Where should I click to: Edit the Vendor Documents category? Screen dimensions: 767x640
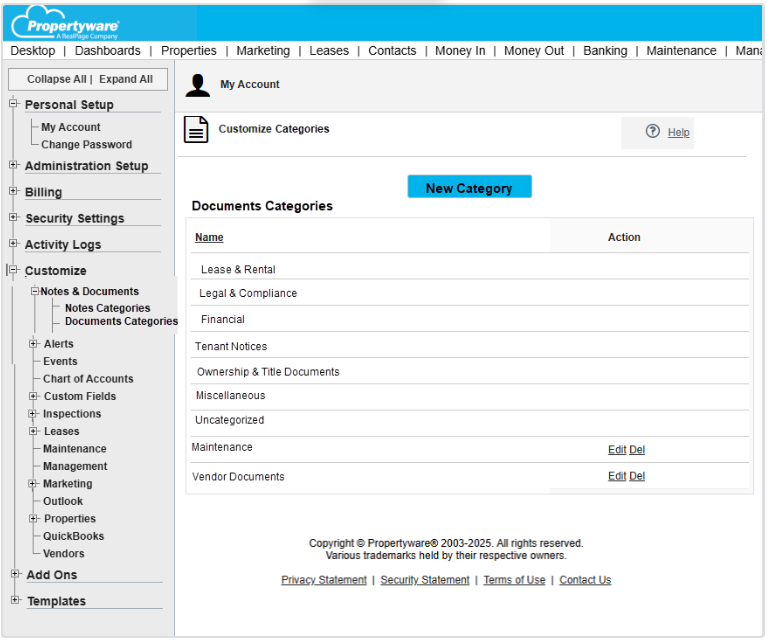coord(617,476)
